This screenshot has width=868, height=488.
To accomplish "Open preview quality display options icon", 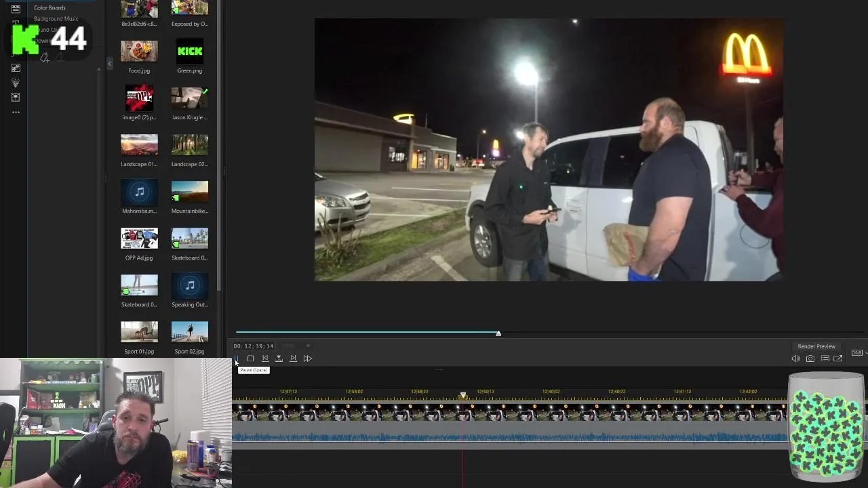I will click(825, 359).
